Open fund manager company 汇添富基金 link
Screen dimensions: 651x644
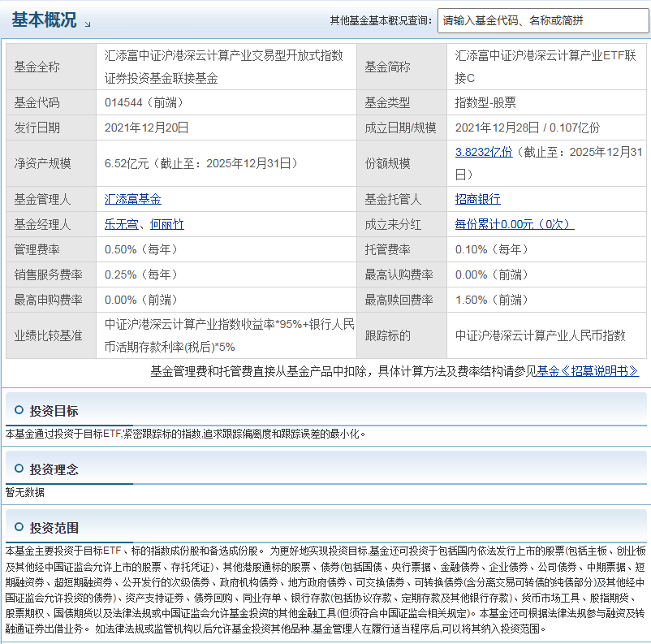click(x=133, y=199)
